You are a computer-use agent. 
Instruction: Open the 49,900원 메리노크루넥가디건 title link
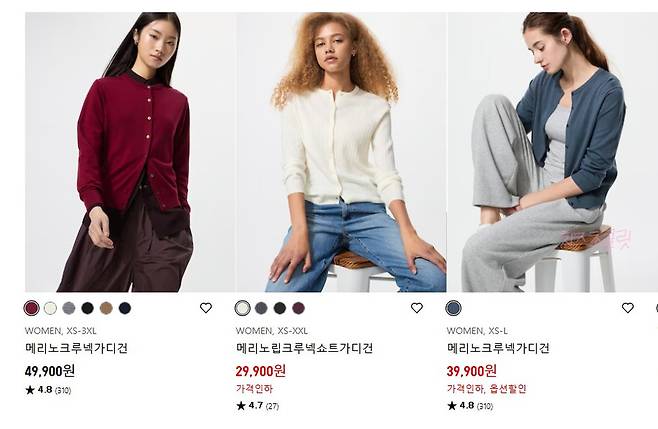76,348
